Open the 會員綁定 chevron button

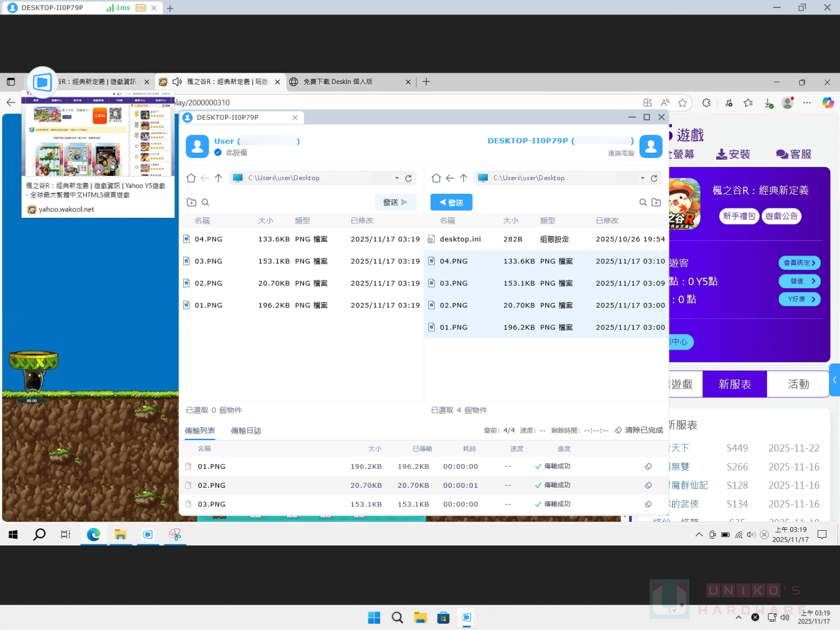[799, 263]
